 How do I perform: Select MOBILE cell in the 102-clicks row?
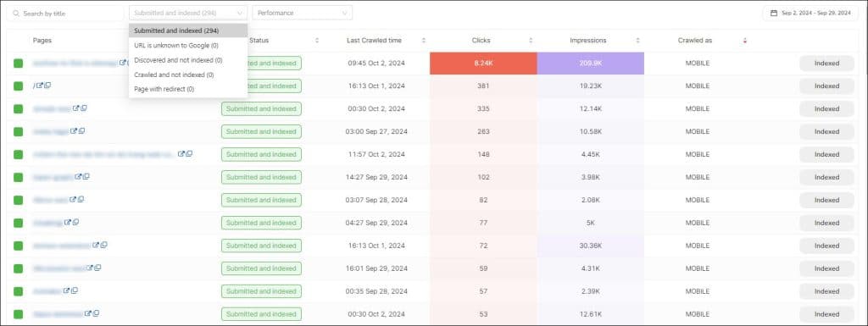click(698, 177)
